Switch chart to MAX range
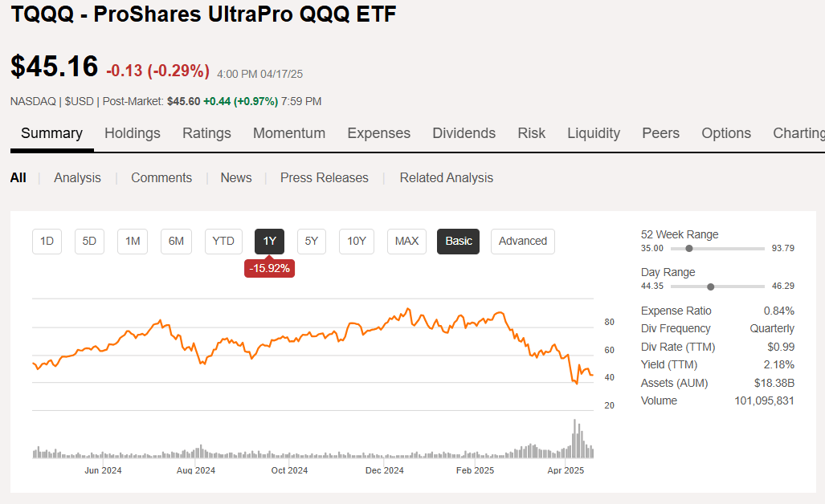 [406, 241]
